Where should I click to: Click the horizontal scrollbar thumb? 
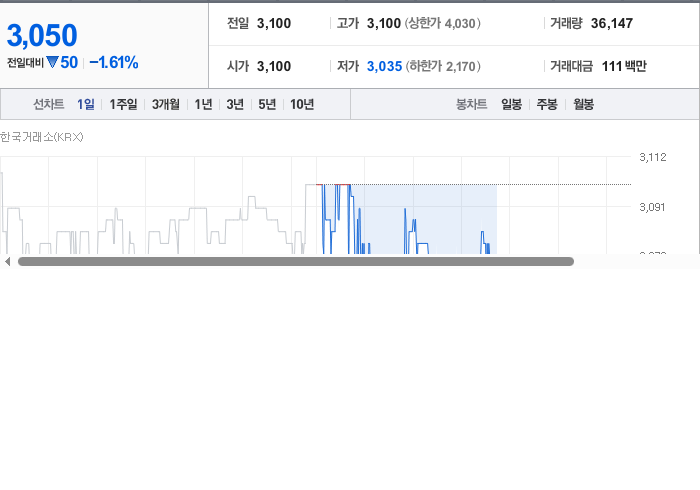click(296, 262)
